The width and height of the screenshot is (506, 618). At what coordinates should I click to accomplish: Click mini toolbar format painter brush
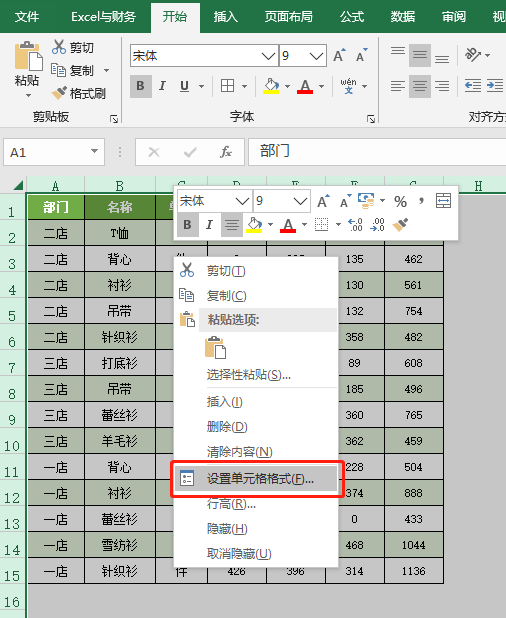[400, 225]
